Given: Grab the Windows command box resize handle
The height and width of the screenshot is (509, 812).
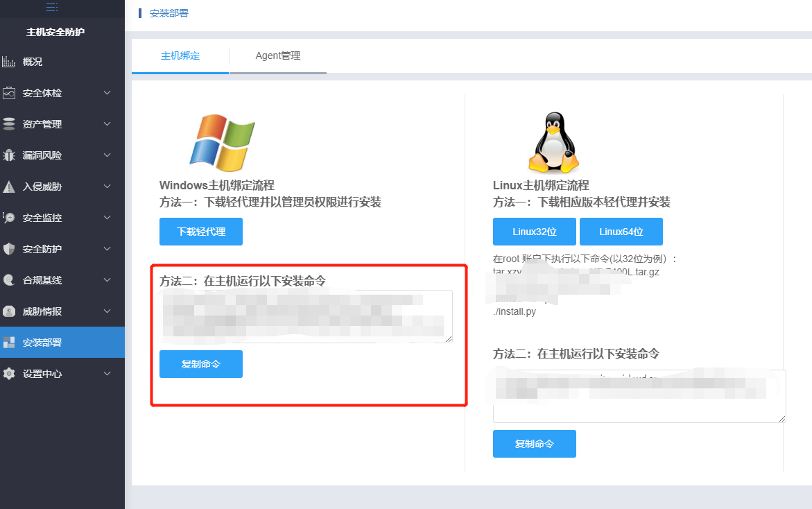Looking at the screenshot, I should [x=449, y=338].
